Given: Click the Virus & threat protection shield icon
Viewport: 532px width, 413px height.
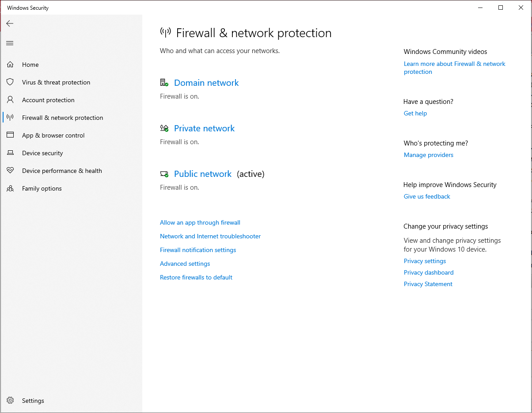Looking at the screenshot, I should coord(10,82).
